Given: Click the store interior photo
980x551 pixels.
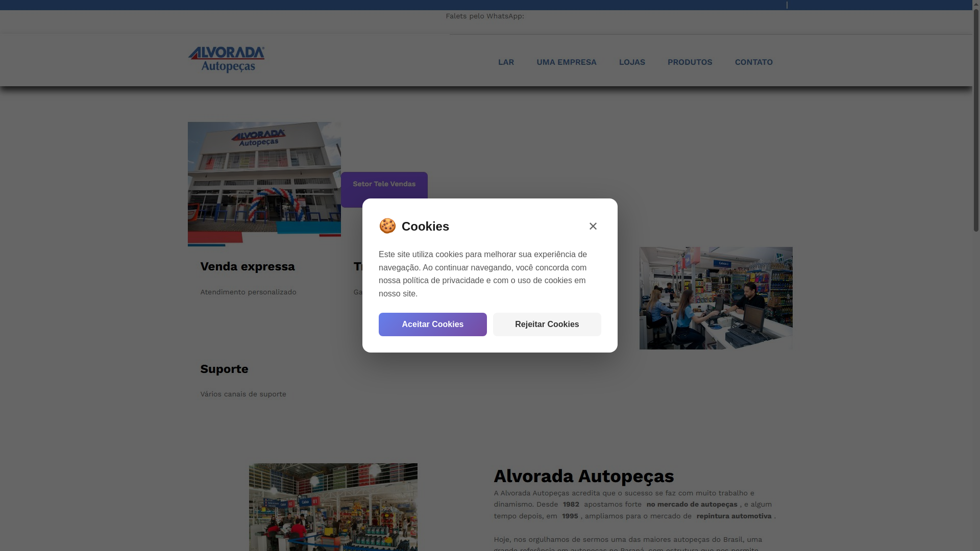Looking at the screenshot, I should (x=333, y=507).
